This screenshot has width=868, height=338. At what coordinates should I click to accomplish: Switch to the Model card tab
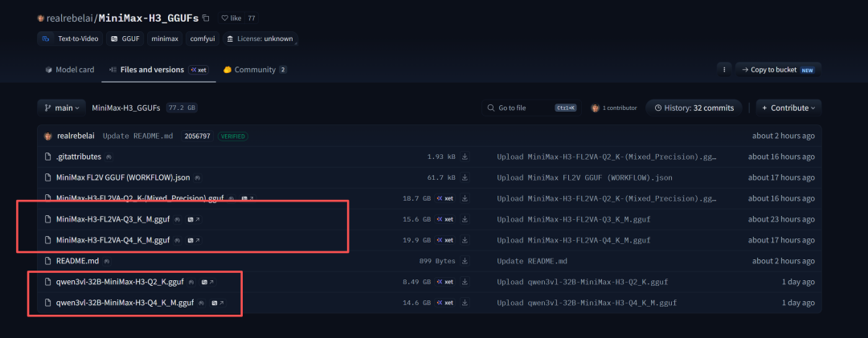click(70, 70)
